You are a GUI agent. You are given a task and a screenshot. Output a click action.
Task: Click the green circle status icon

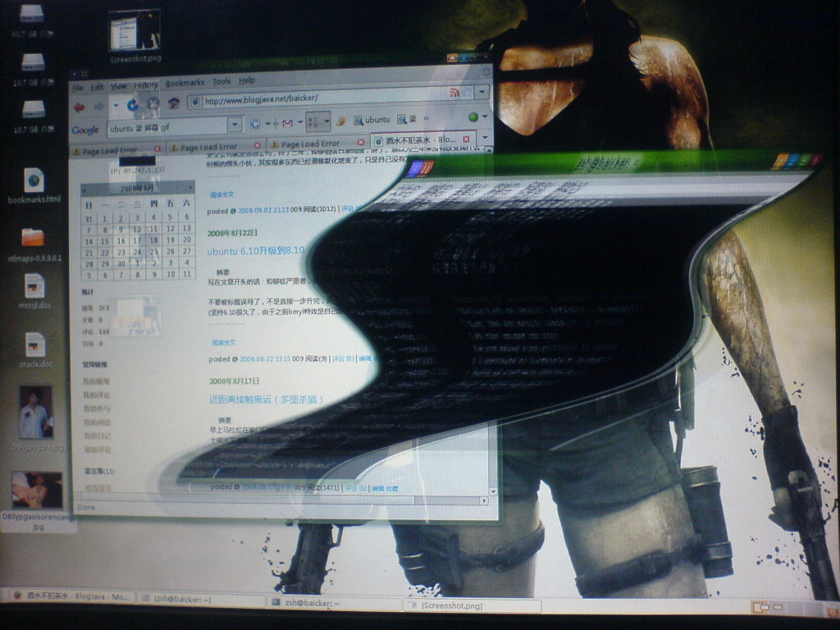click(473, 116)
